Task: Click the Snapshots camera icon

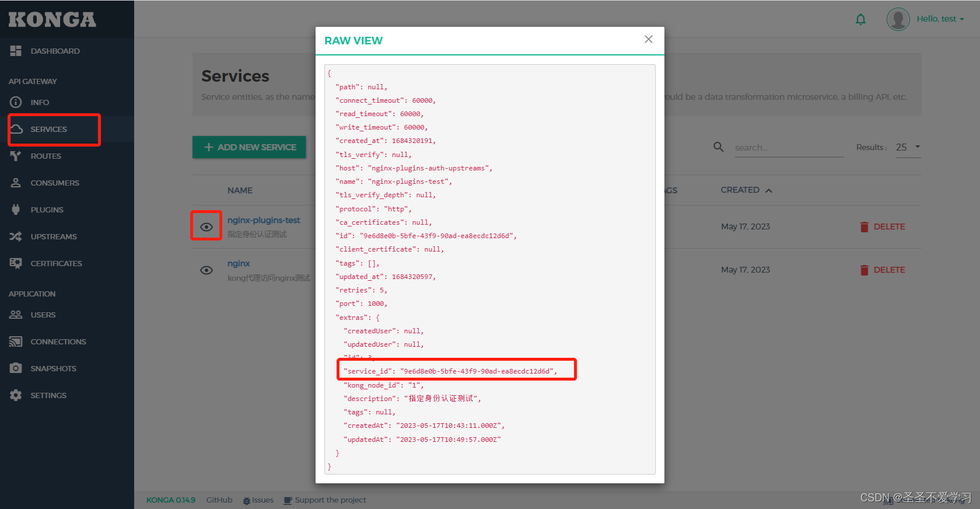Action: pos(16,368)
